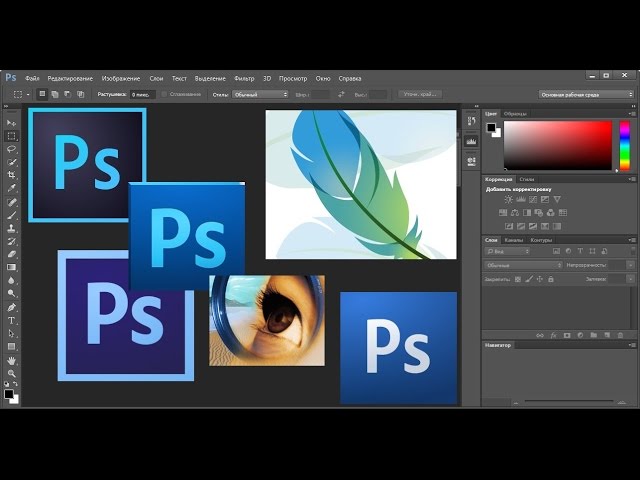This screenshot has width=640, height=480.
Task: Toggle lock image pixels brush icon
Action: tap(529, 279)
